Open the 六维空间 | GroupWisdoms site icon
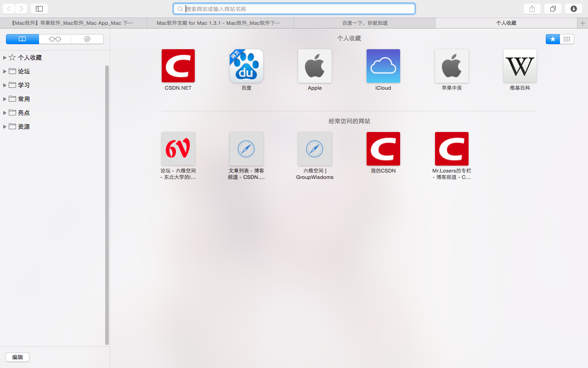The height and width of the screenshot is (368, 588). (x=315, y=149)
